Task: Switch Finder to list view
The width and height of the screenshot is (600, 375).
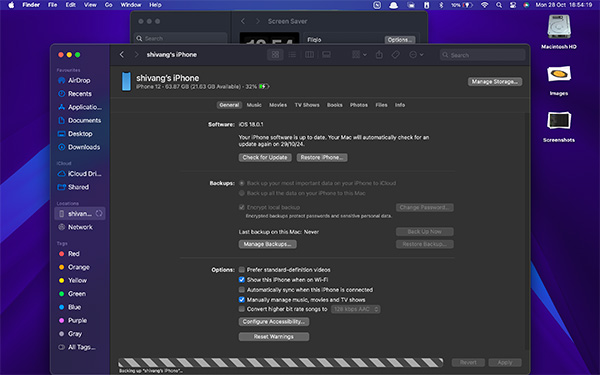Action: coord(292,55)
